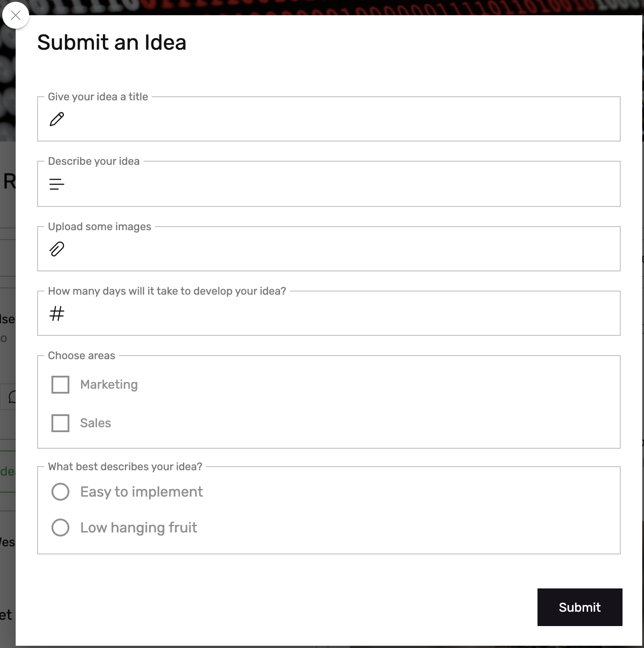Click the paperclip attachment icon

57,249
